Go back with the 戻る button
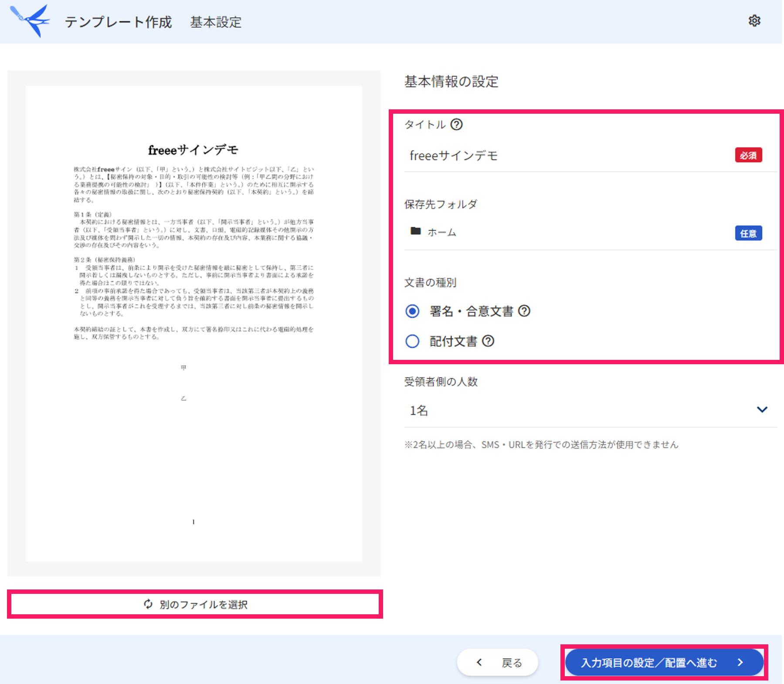 (497, 663)
